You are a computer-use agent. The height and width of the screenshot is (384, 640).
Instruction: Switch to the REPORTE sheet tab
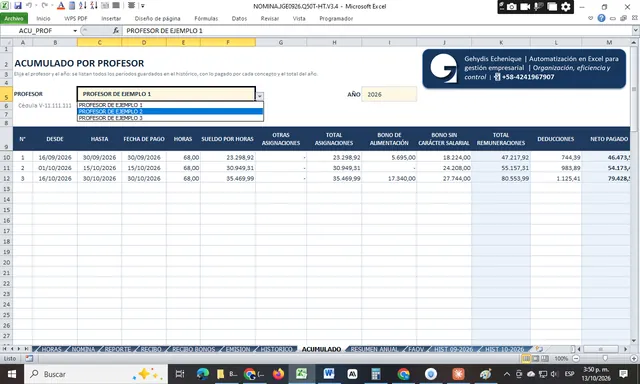tap(118, 349)
